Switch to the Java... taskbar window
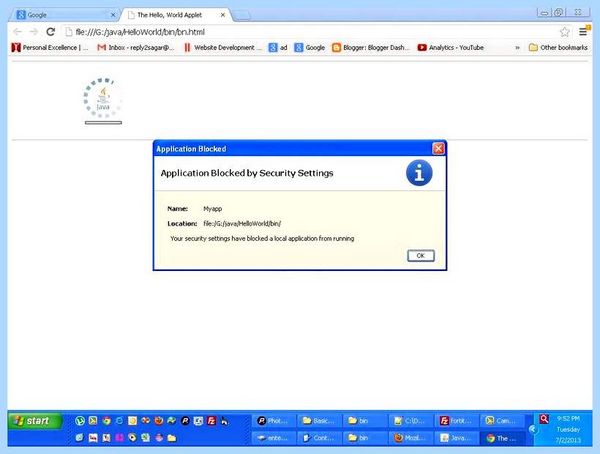This screenshot has height=454, width=600. point(456,438)
